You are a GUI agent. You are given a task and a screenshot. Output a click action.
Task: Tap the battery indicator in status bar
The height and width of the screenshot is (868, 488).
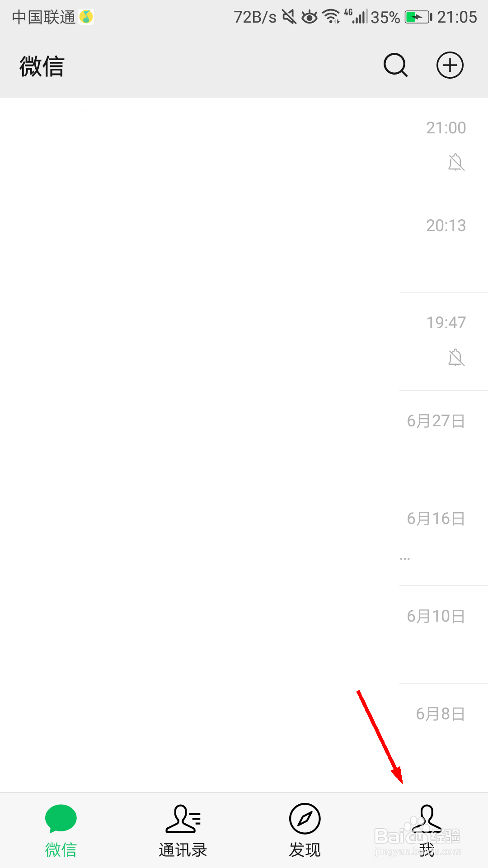(x=418, y=17)
